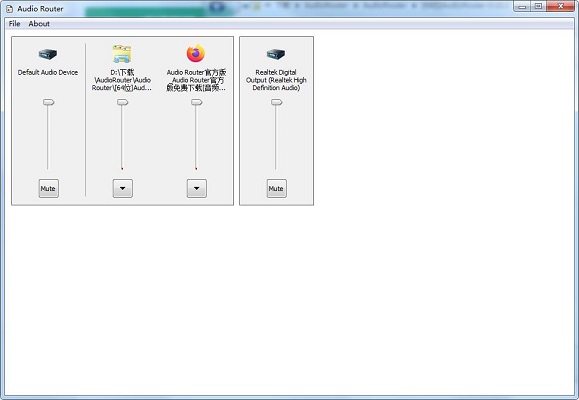Image resolution: width=579 pixels, height=400 pixels.
Task: Click the folder app volume slider thumb
Action: pyautogui.click(x=123, y=102)
